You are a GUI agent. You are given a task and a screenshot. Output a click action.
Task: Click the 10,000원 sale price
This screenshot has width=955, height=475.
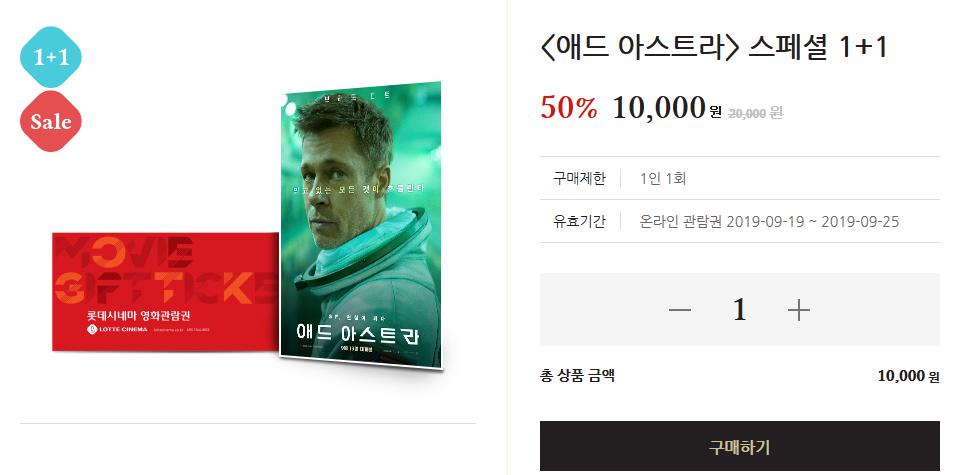click(x=667, y=108)
